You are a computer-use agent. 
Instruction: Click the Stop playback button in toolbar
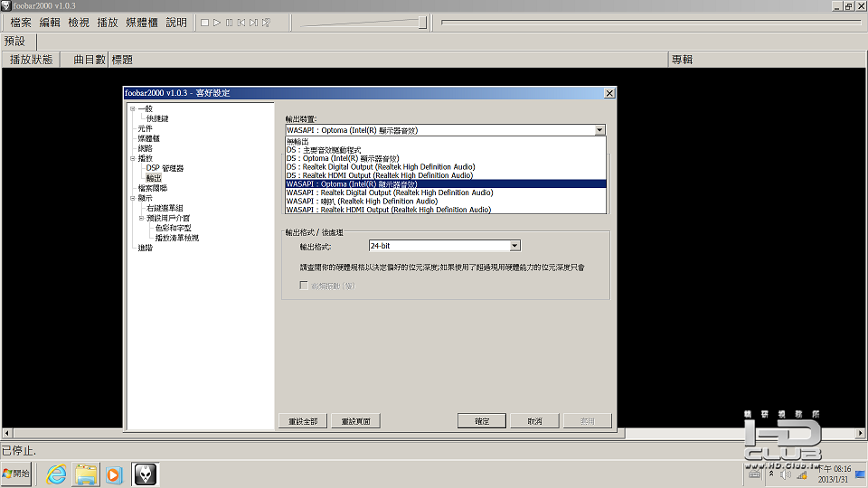pos(205,23)
